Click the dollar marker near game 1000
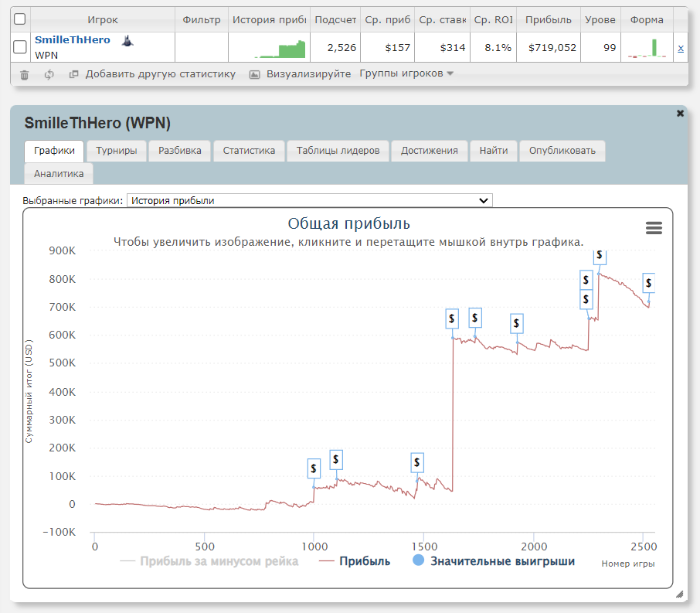 314,468
